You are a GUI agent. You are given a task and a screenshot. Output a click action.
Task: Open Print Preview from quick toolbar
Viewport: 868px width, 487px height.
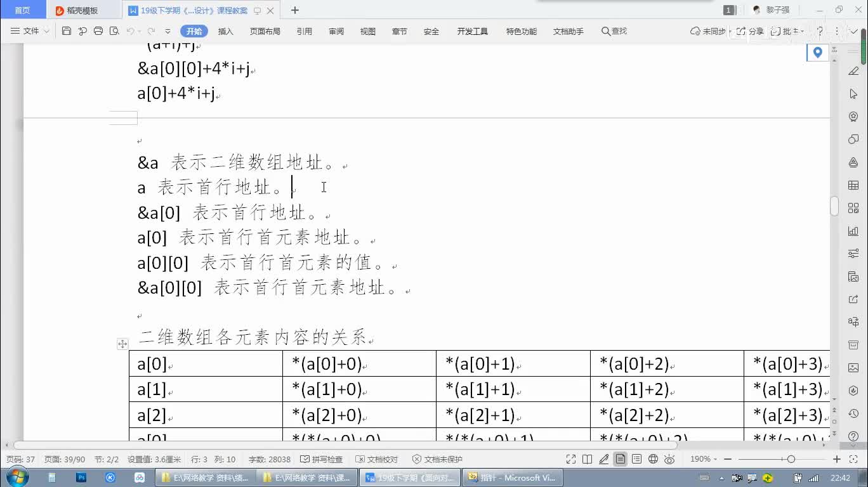click(114, 31)
